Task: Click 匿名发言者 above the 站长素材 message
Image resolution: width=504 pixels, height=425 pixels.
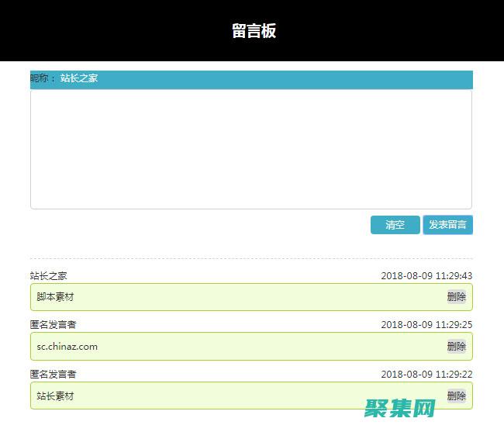Action: [x=54, y=374]
